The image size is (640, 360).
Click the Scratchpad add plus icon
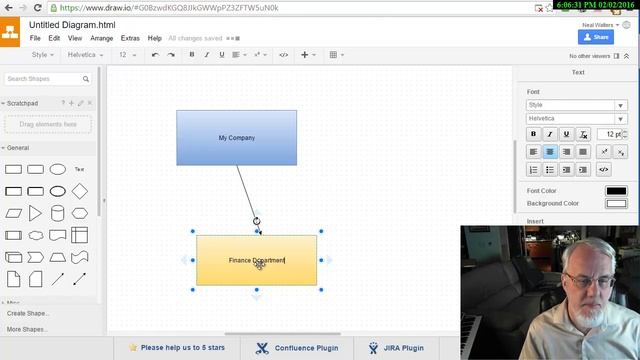[71, 103]
